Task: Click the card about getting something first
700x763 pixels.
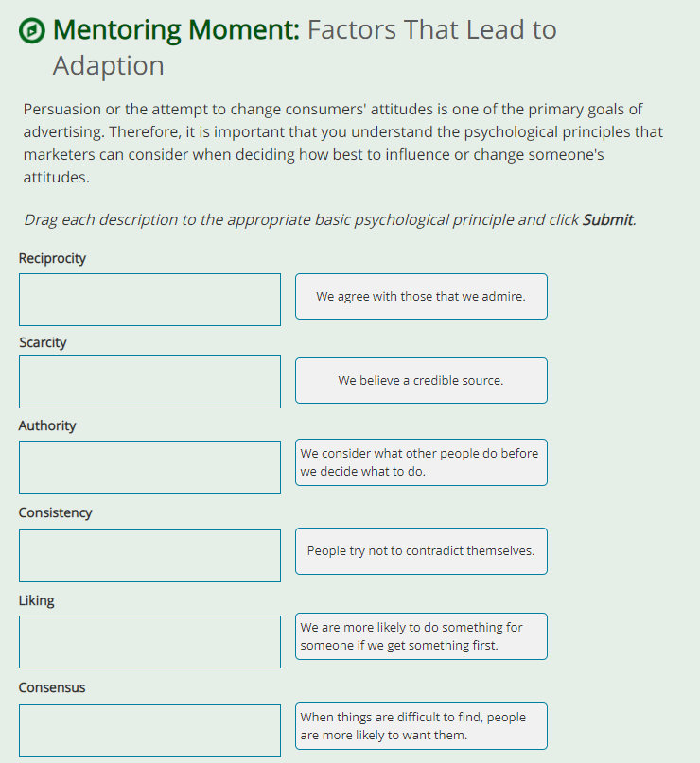Action: pyautogui.click(x=421, y=636)
